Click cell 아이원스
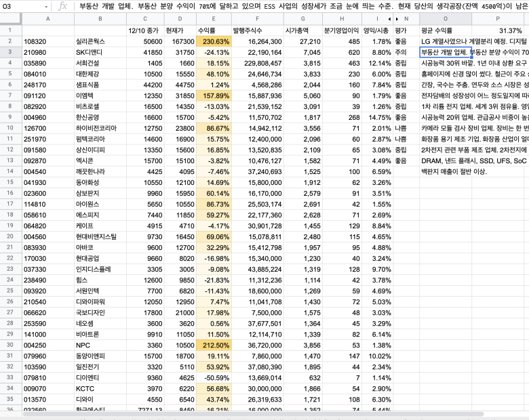The width and height of the screenshot is (529, 420). (100, 204)
